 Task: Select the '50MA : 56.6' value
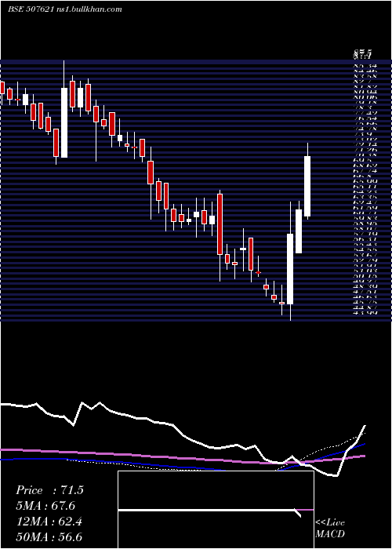[x=49, y=537]
